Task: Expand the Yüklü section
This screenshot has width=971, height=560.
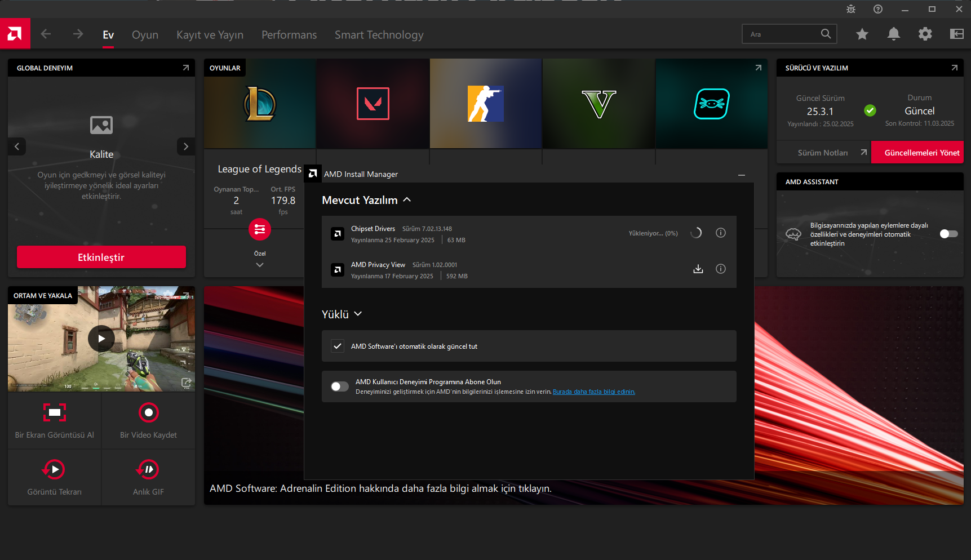Action: 358,314
